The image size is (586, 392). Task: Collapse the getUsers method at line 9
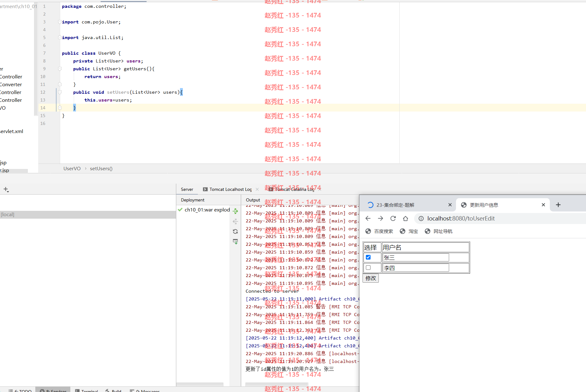click(60, 69)
